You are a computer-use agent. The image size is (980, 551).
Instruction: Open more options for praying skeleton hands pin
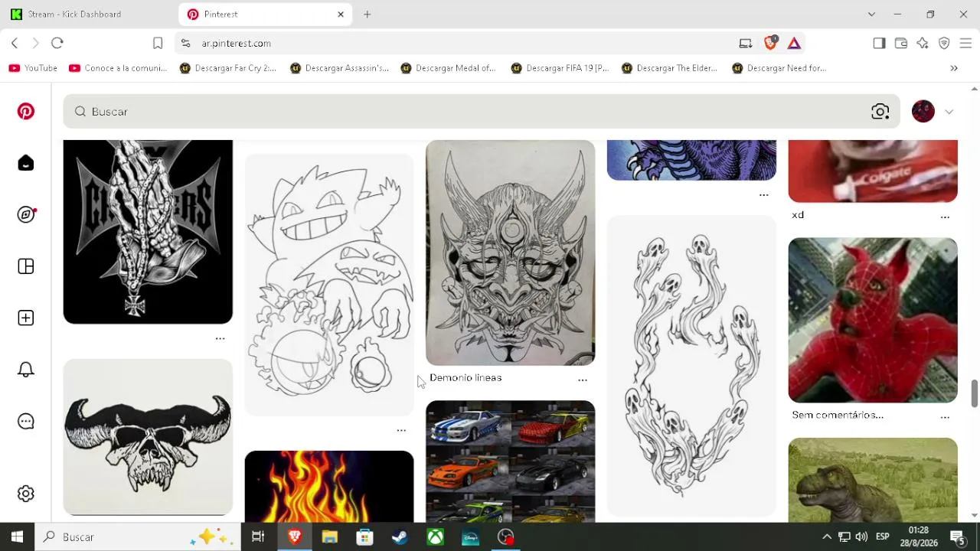[220, 338]
